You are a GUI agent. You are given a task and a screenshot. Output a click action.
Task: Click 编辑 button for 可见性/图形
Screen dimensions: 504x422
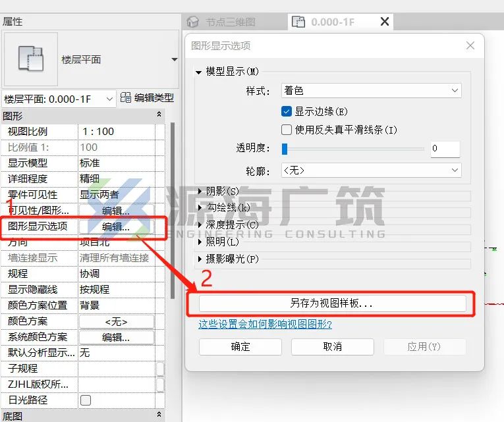point(117,211)
